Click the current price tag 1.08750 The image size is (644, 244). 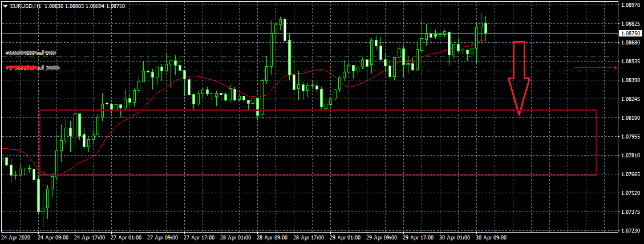click(x=629, y=34)
